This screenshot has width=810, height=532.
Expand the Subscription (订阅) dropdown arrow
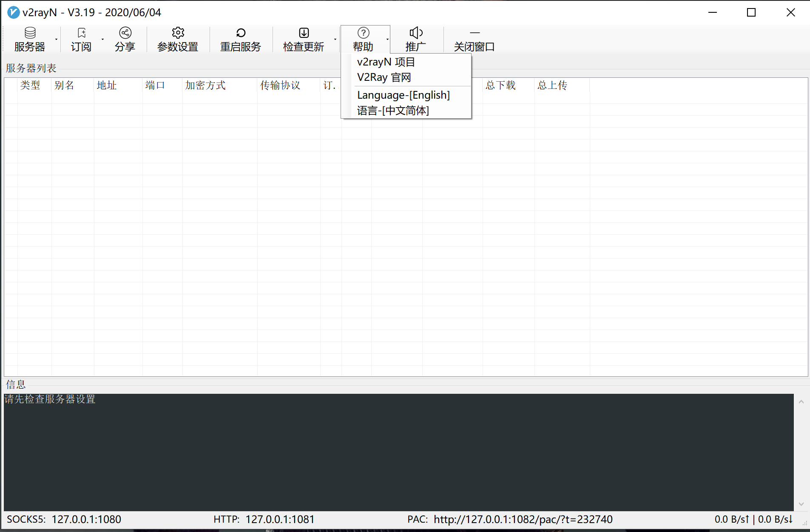coord(102,40)
